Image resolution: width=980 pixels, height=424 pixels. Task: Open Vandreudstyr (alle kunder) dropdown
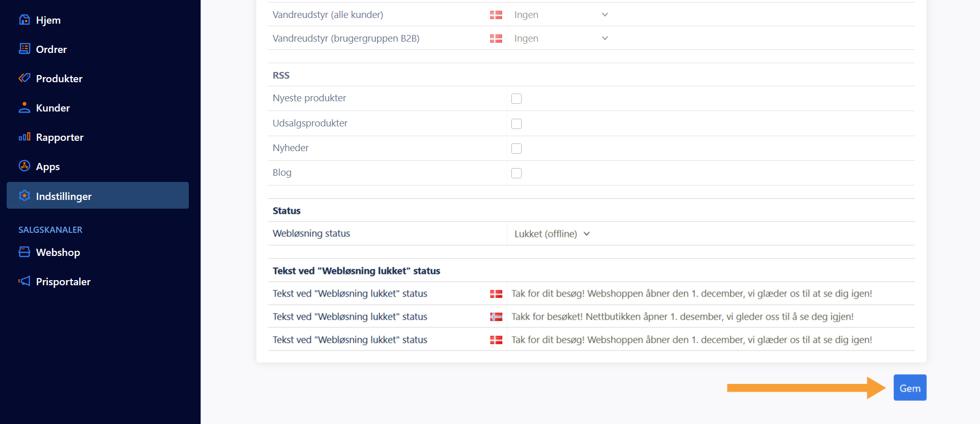coord(561,15)
